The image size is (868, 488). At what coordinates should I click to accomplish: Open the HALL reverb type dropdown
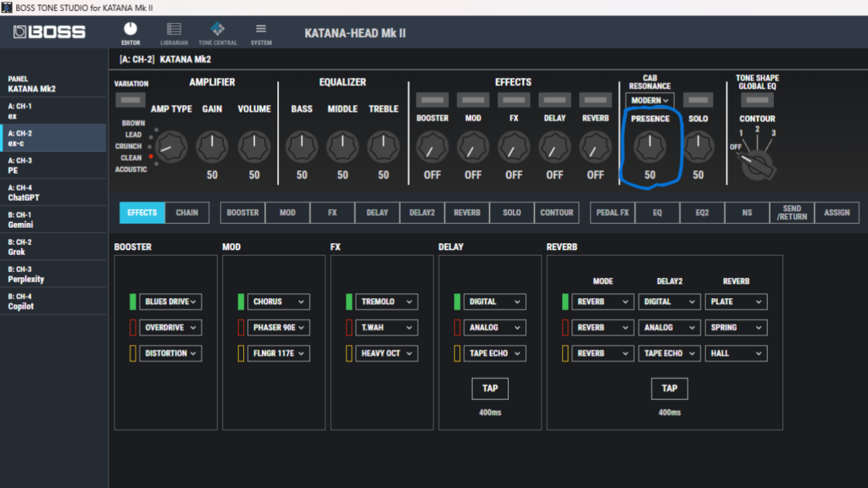coord(737,353)
